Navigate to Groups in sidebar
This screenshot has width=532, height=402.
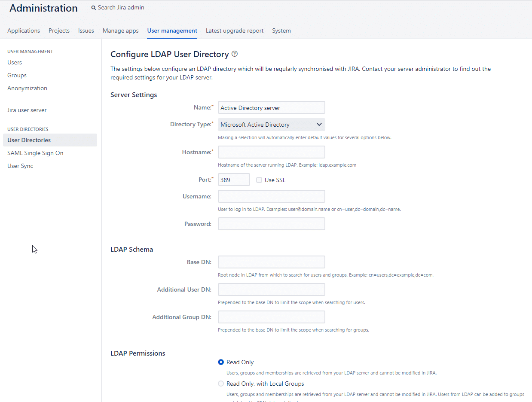tap(17, 75)
